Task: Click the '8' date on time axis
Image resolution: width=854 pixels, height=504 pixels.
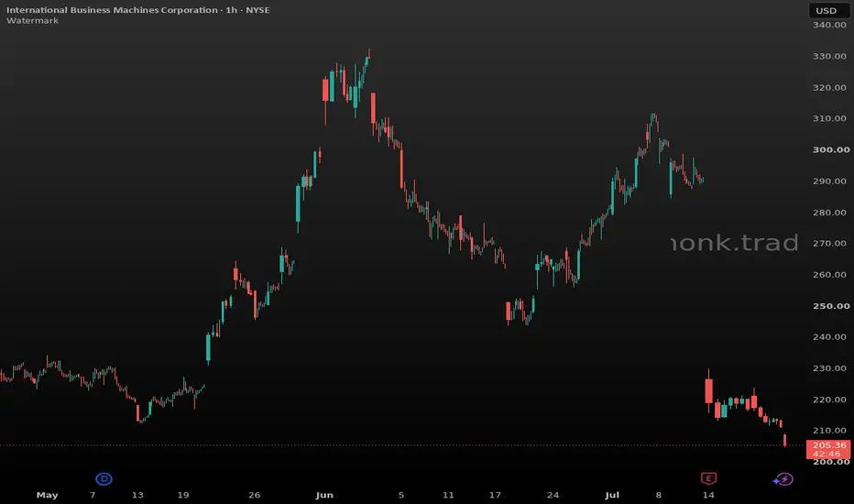Action: [x=659, y=495]
